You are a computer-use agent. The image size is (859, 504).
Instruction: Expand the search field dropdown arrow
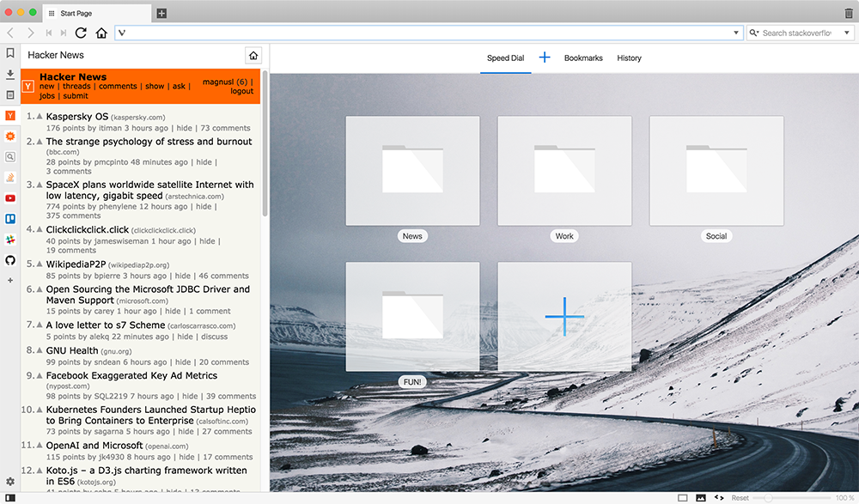tap(847, 33)
